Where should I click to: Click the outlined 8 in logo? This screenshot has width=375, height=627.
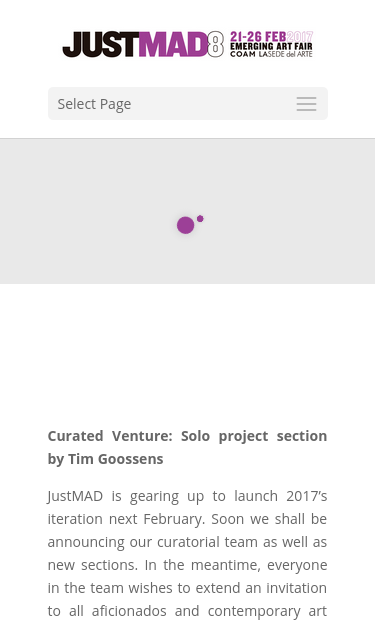tap(215, 44)
